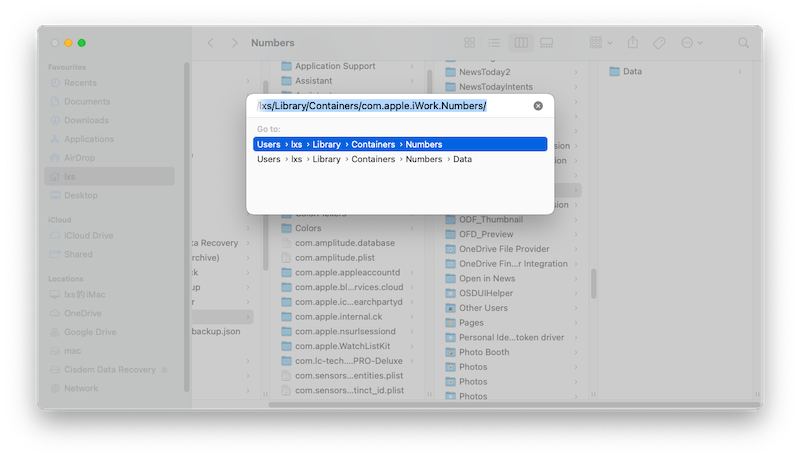Screen dimensions: 800x459
Task: Click the Share toolbar icon
Action: [x=633, y=43]
